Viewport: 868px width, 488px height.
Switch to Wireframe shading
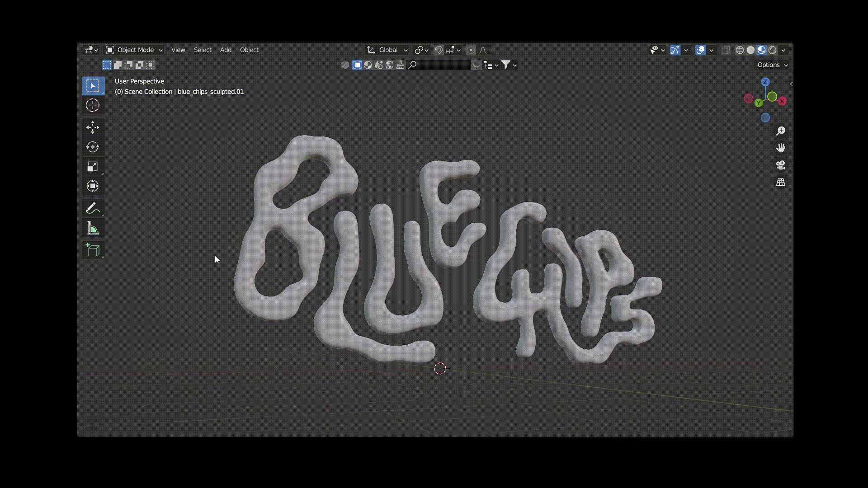click(x=740, y=50)
